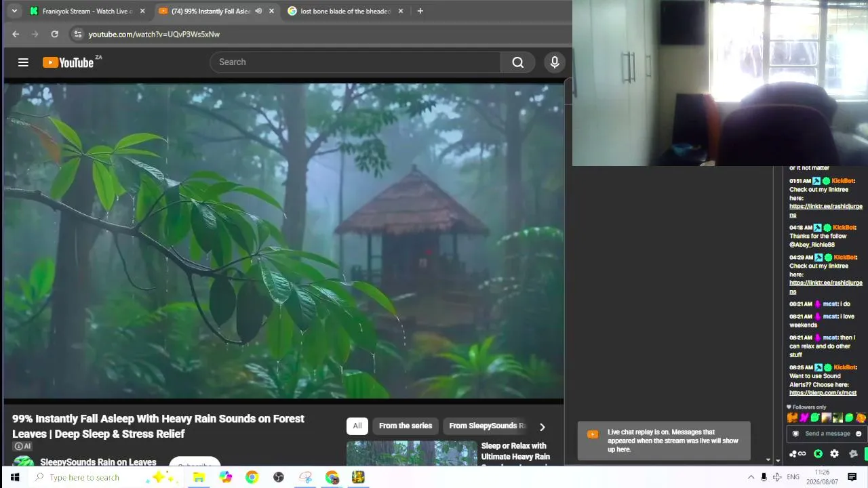The image size is (868, 488).
Task: Select the All filter chip
Action: click(357, 426)
